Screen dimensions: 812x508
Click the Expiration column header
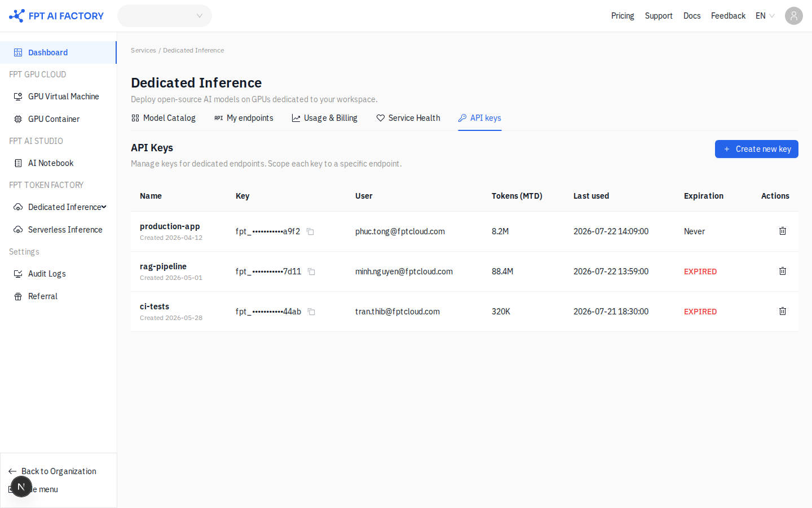[704, 196]
